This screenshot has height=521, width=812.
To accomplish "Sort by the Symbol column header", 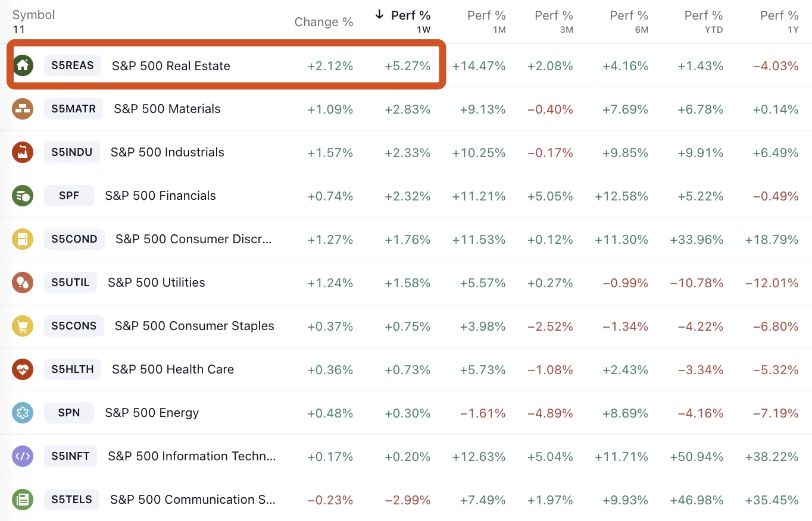I will tap(33, 15).
